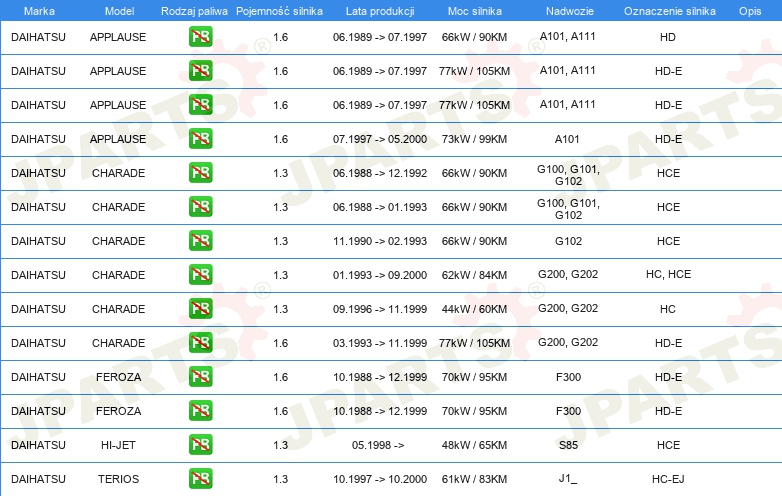Sort by the Marka column header
The image size is (782, 496).
coord(39,10)
